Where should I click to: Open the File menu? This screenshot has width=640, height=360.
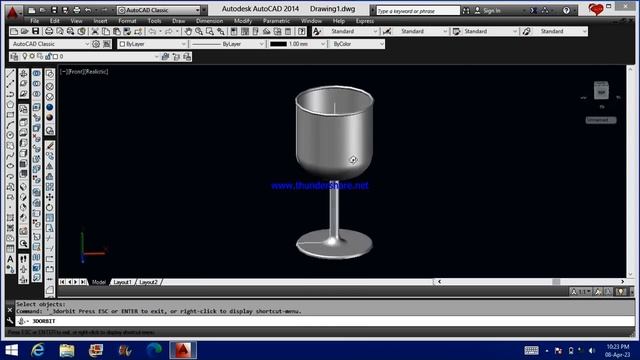coord(35,21)
